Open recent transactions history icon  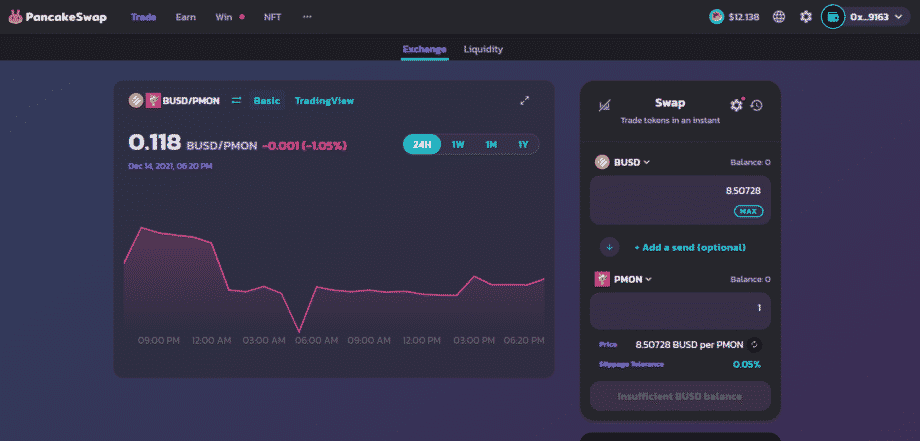coord(757,105)
